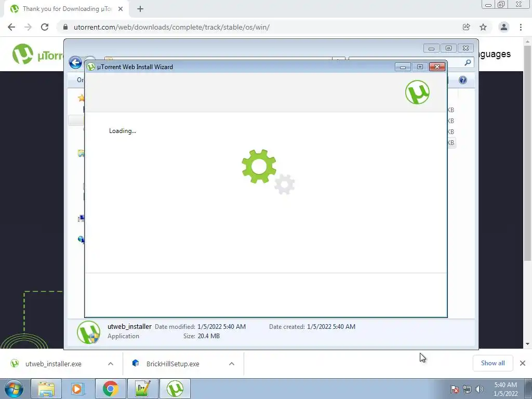Open Explorer help question mark icon

tap(463, 80)
